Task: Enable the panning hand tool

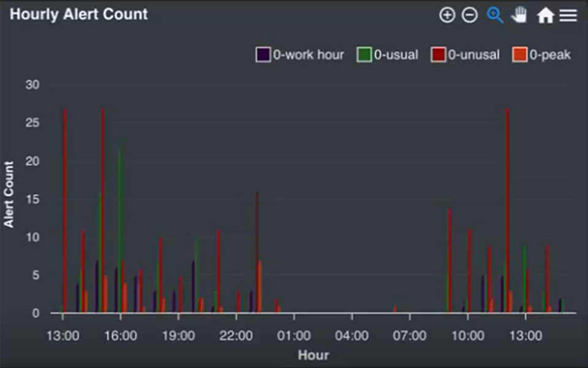Action: pos(519,15)
